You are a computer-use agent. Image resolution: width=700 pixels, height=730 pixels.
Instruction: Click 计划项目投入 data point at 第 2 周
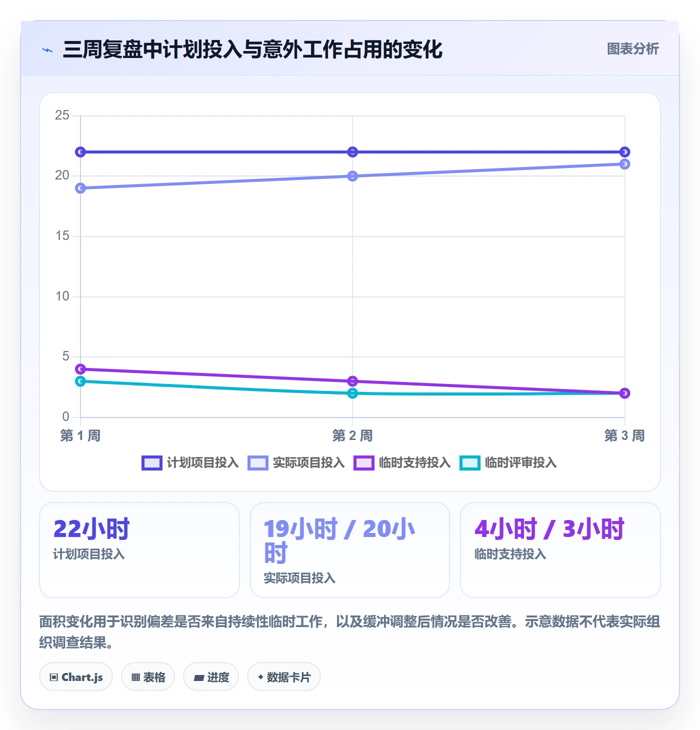352,152
